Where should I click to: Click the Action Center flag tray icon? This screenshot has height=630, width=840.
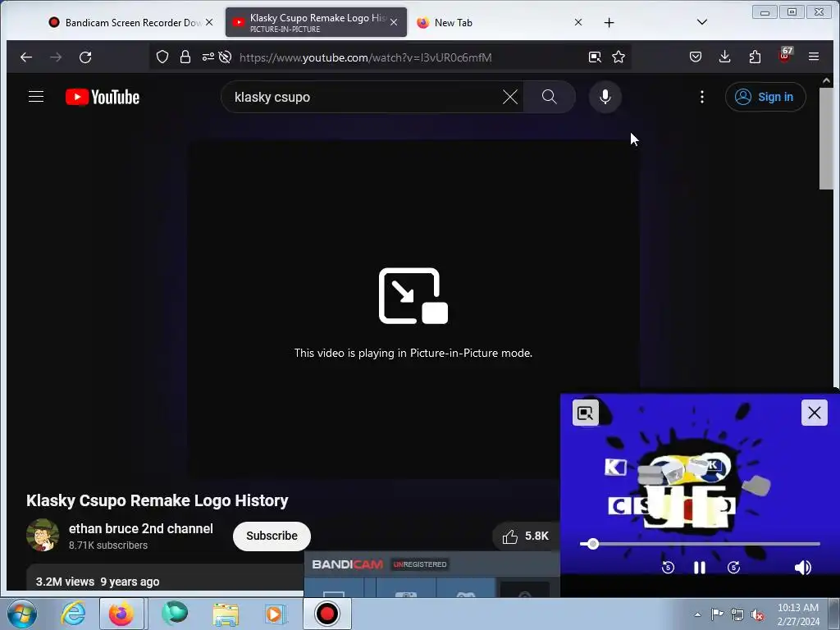point(717,614)
